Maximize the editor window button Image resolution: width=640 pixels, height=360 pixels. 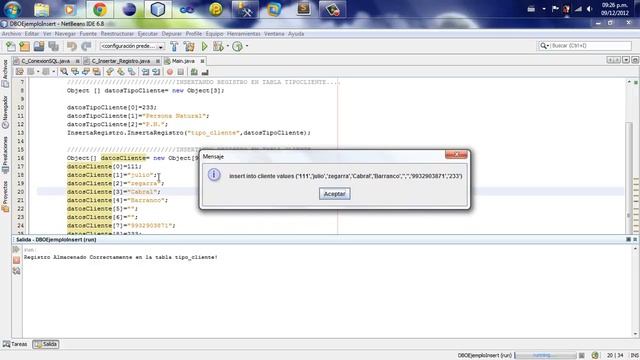click(635, 60)
